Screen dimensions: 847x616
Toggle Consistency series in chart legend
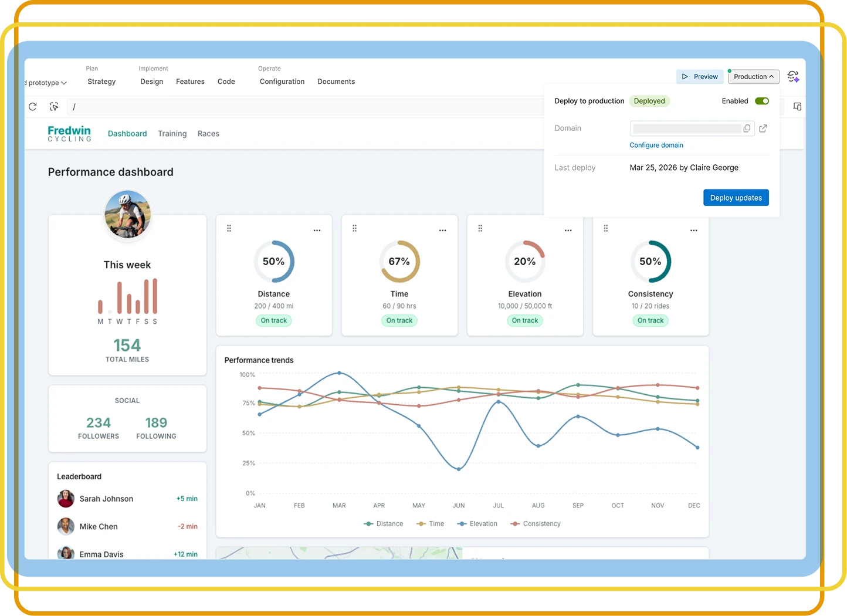[x=536, y=524]
